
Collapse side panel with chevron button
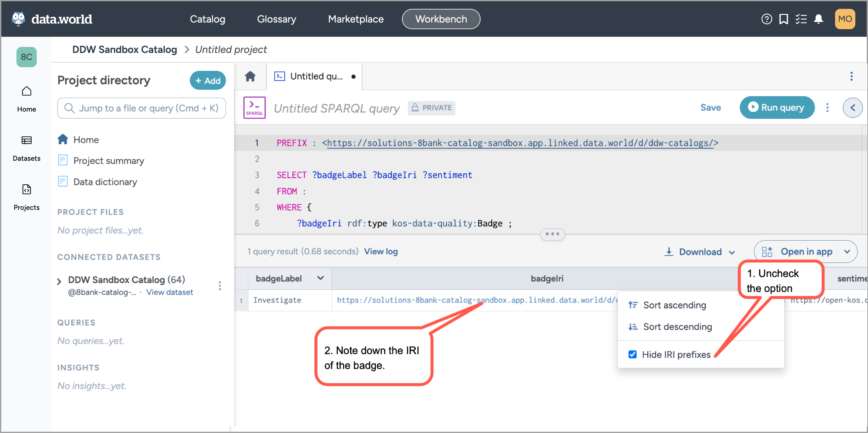pyautogui.click(x=852, y=107)
